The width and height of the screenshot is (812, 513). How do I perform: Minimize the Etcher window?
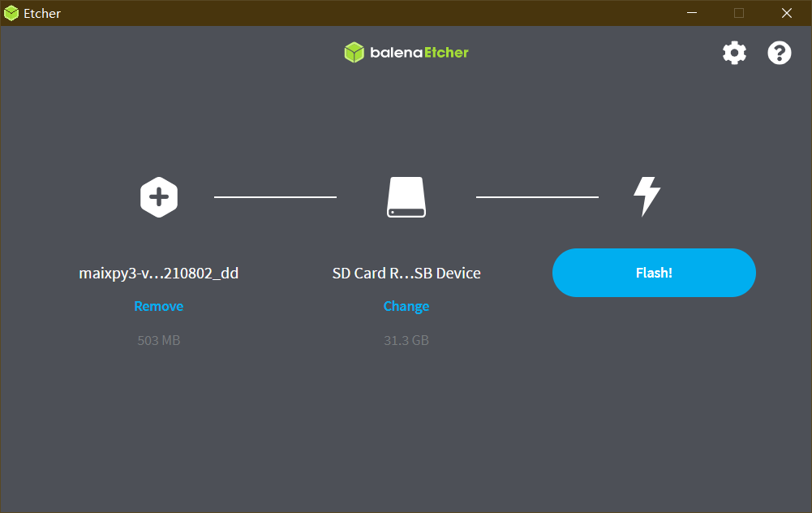(x=692, y=13)
